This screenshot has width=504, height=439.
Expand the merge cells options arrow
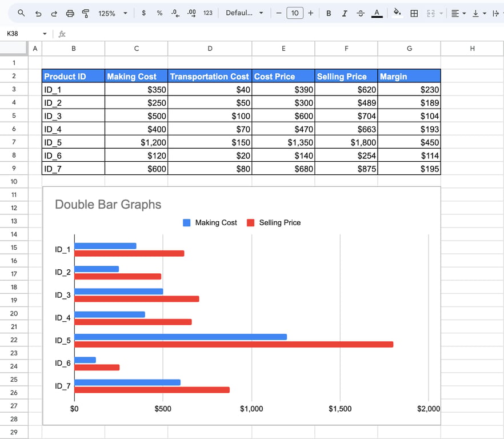[x=441, y=13]
